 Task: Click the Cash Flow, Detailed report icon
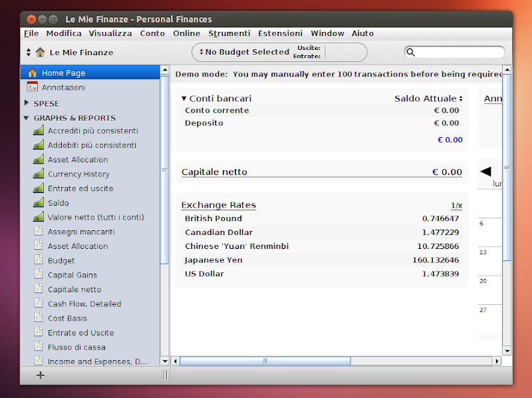[39, 303]
